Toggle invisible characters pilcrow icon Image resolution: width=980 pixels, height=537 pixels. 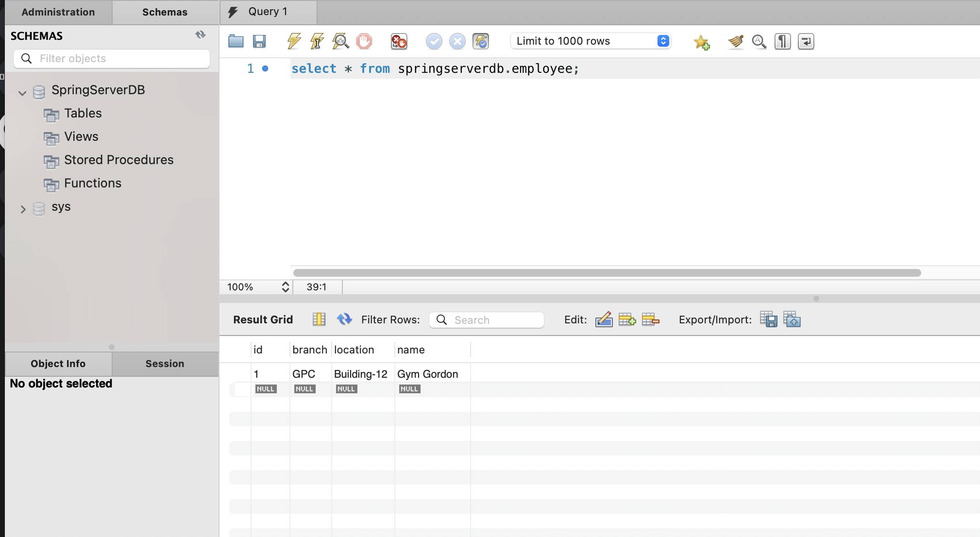782,42
